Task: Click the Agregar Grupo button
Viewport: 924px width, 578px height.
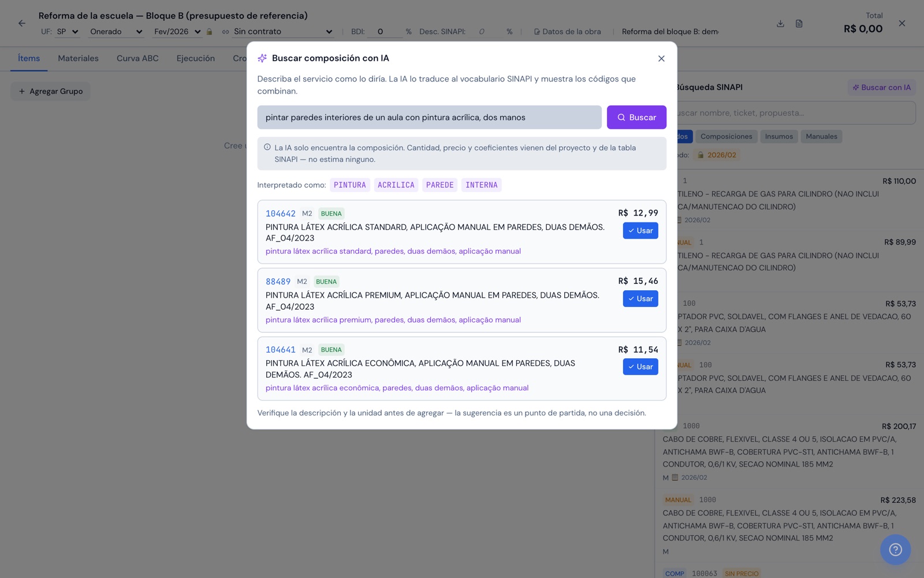Action: (51, 91)
